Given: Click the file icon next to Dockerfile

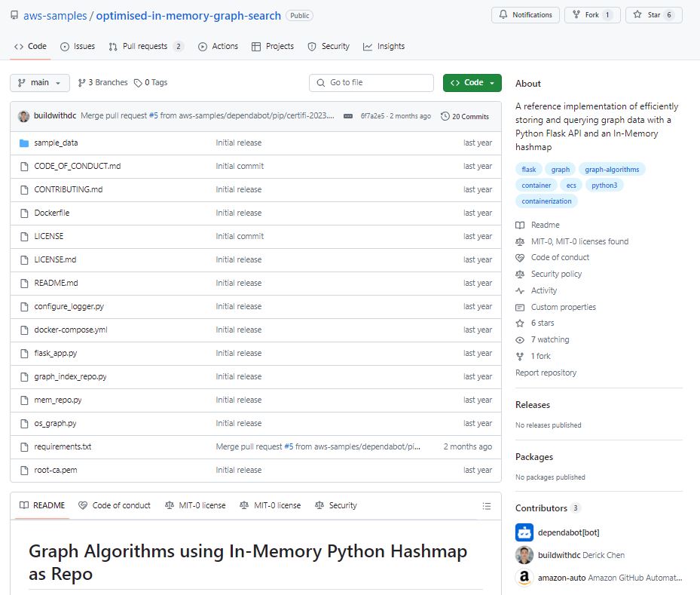Looking at the screenshot, I should [x=24, y=213].
